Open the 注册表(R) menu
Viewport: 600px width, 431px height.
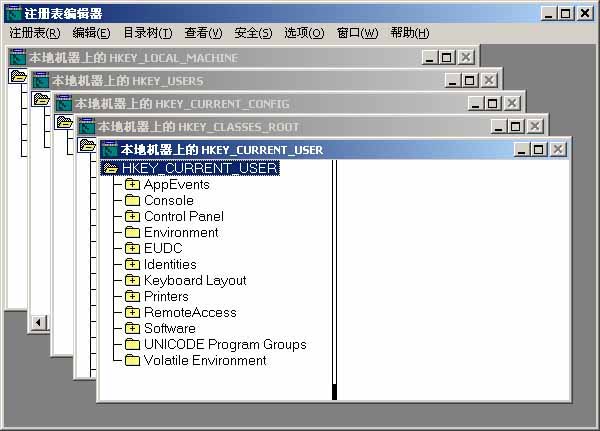coord(34,33)
